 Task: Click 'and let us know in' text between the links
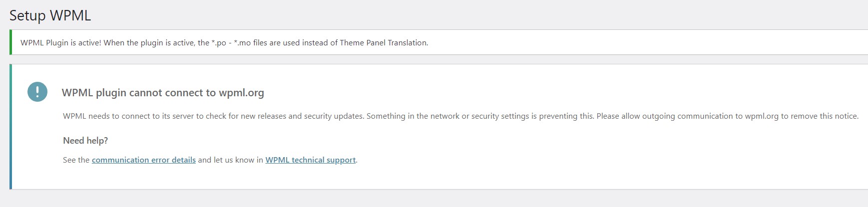point(230,160)
